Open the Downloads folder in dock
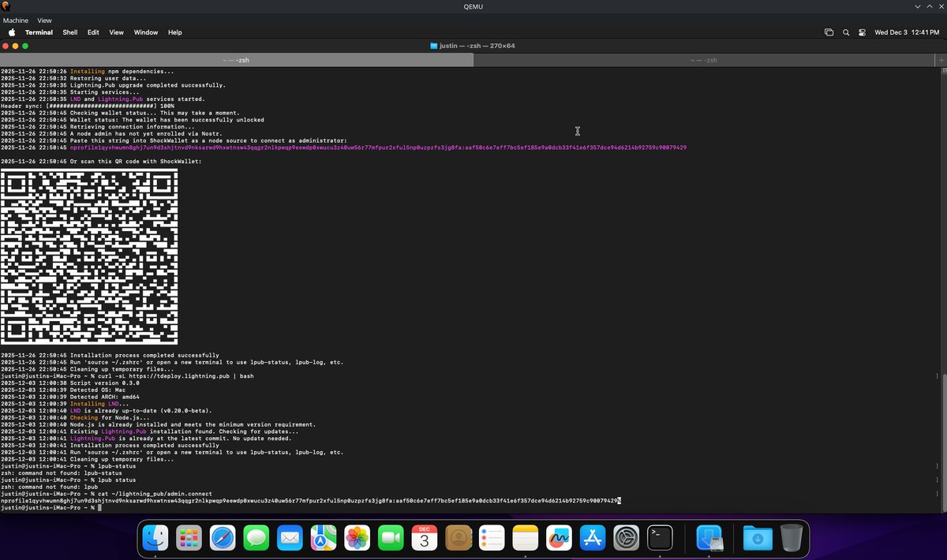The width and height of the screenshot is (947, 560). pos(757,539)
